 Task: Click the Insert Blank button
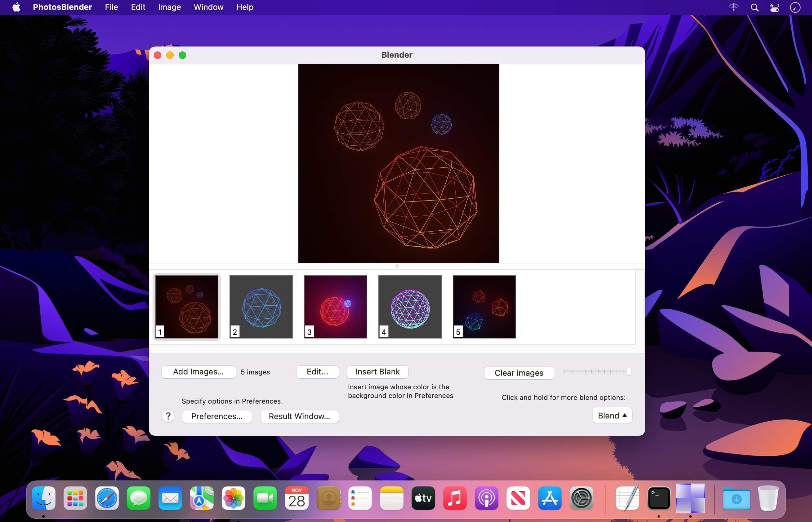377,371
